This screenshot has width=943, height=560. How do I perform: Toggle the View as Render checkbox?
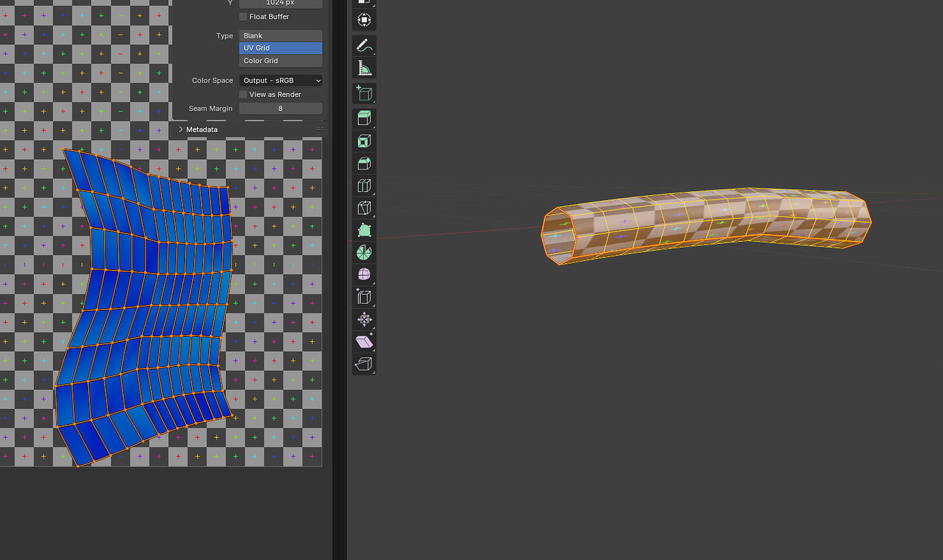pos(243,94)
